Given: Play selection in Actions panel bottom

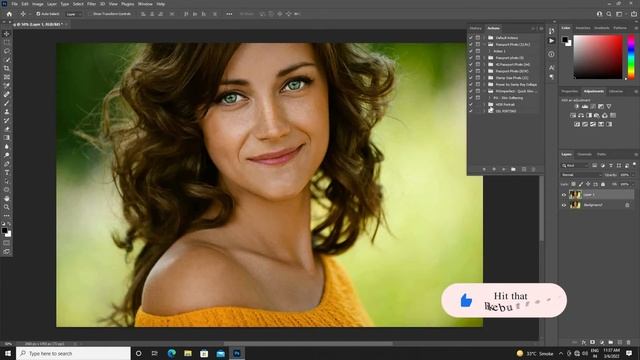Looking at the screenshot, I should pyautogui.click(x=504, y=169).
